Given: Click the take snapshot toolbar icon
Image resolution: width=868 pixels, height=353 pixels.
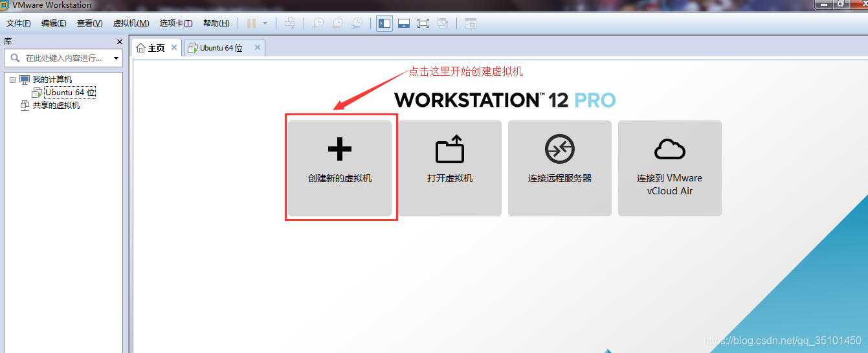Looking at the screenshot, I should 318,23.
